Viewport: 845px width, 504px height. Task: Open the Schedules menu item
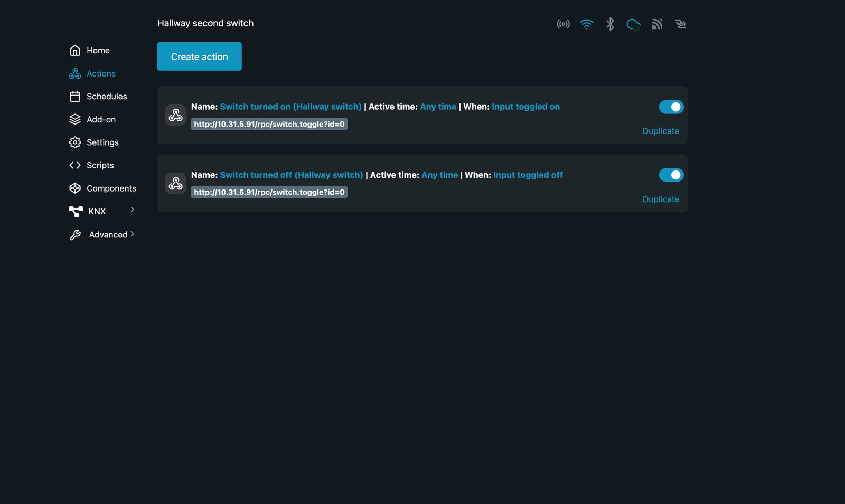pyautogui.click(x=107, y=97)
